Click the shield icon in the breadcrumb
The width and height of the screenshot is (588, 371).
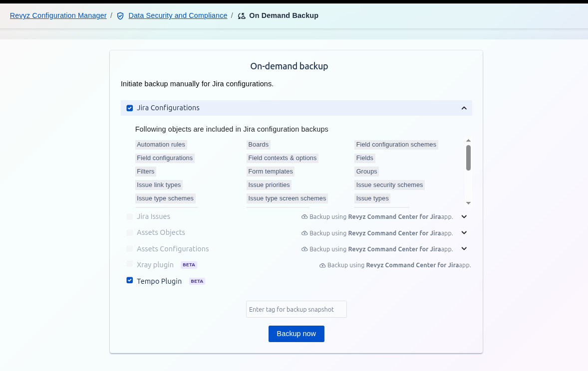pos(120,16)
